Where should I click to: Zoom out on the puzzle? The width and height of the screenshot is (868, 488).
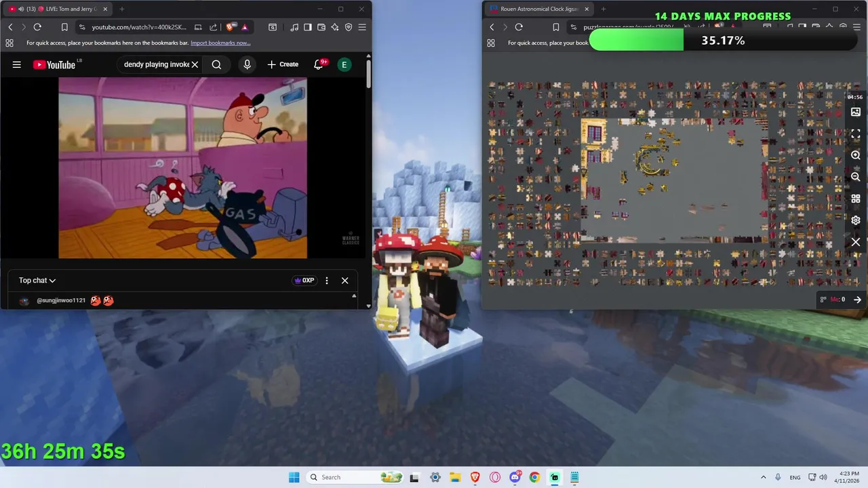(x=856, y=177)
